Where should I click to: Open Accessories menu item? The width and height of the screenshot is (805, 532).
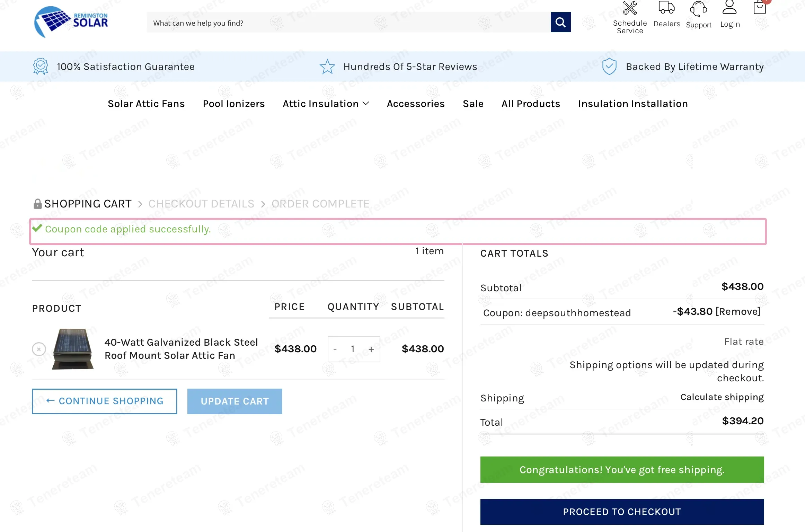416,104
